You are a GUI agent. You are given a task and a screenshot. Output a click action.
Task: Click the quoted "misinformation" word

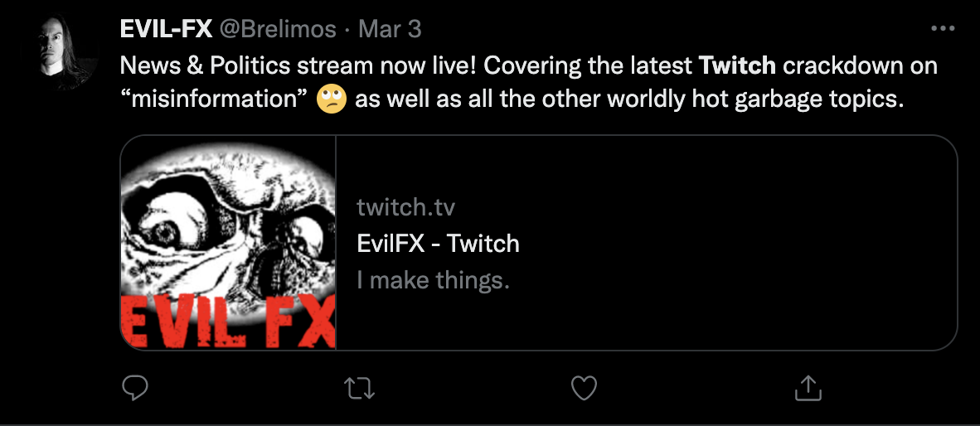(x=216, y=100)
